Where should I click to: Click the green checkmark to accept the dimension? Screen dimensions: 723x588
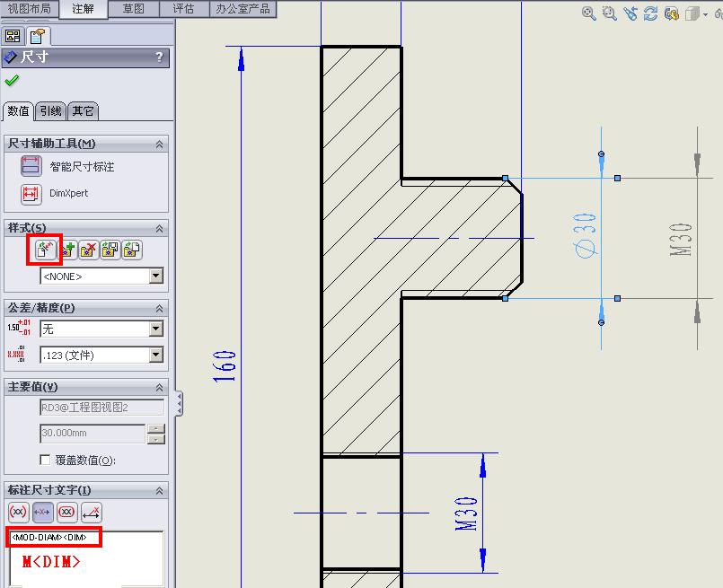coord(12,81)
